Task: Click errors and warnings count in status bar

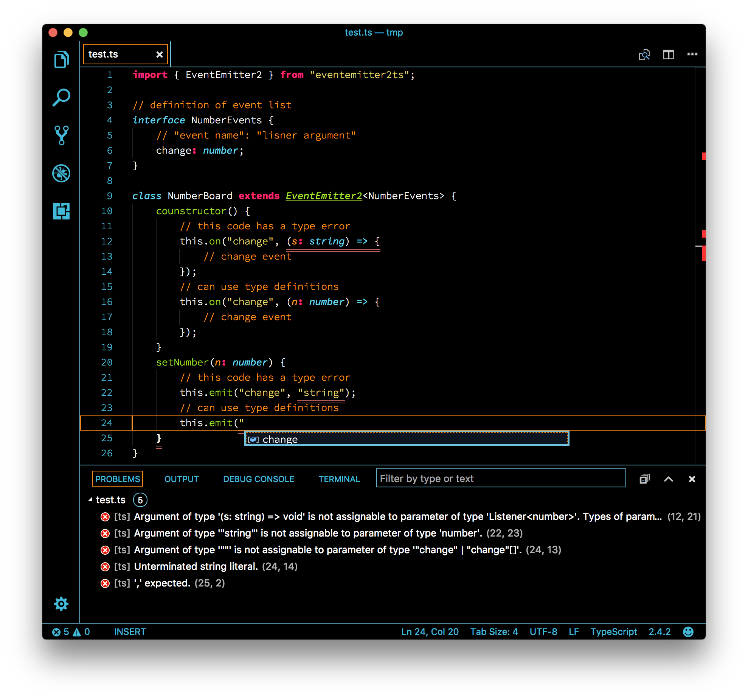Action: click(71, 632)
